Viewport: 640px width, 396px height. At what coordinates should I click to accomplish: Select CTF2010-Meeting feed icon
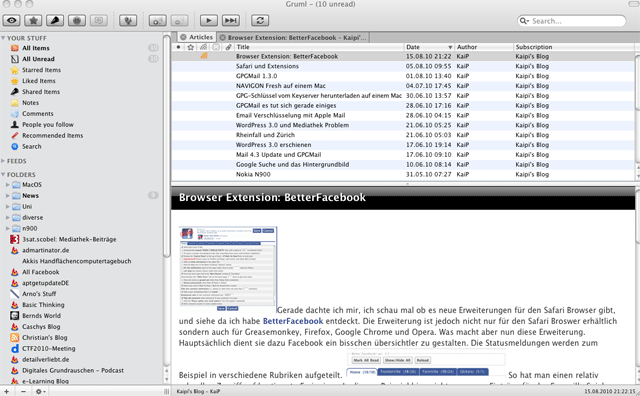click(15, 349)
